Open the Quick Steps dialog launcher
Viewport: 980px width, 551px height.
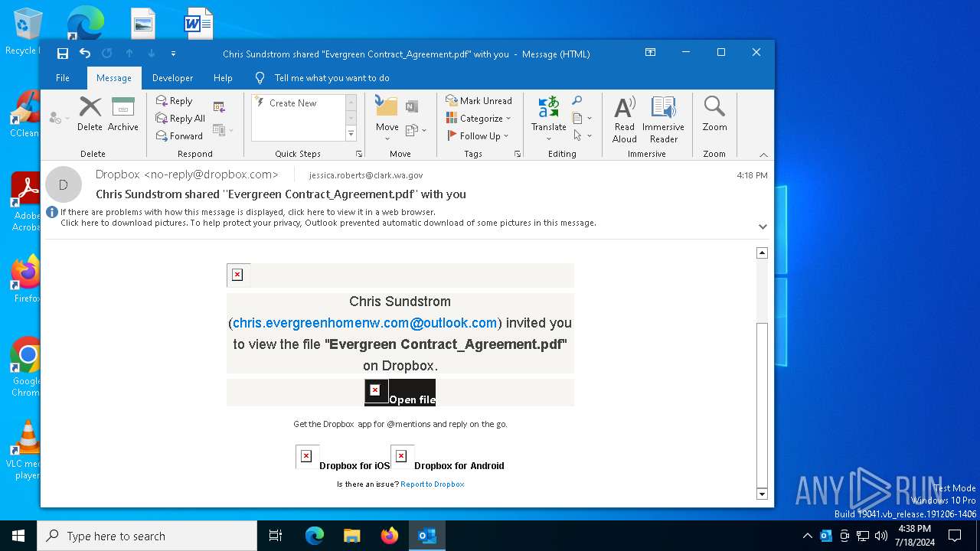point(359,154)
